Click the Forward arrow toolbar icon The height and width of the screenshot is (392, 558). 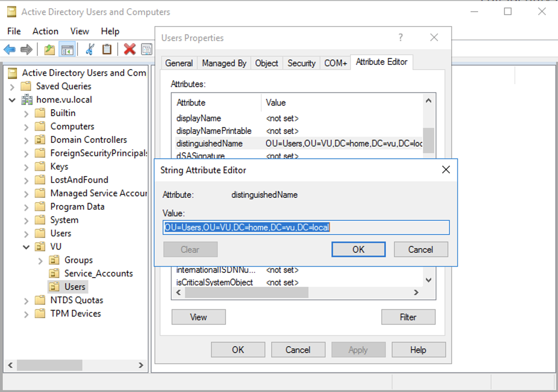(26, 49)
